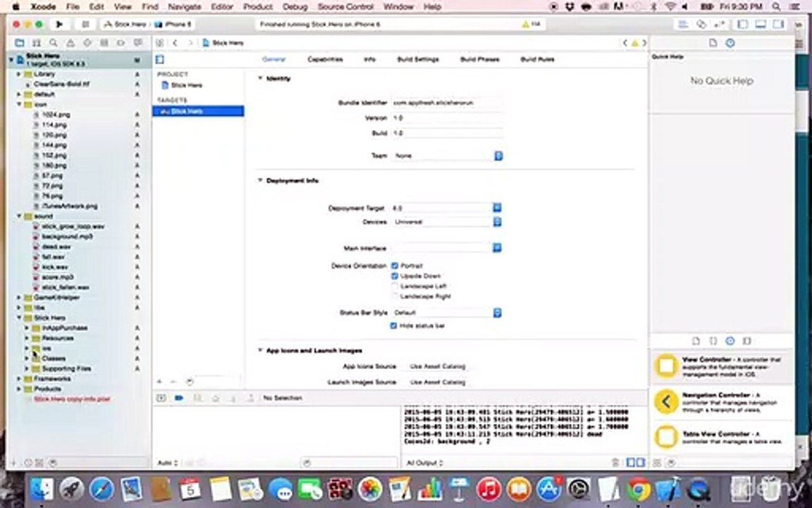Screen dimensions: 812x508
Task: Open the Team dropdown
Action: [447, 155]
